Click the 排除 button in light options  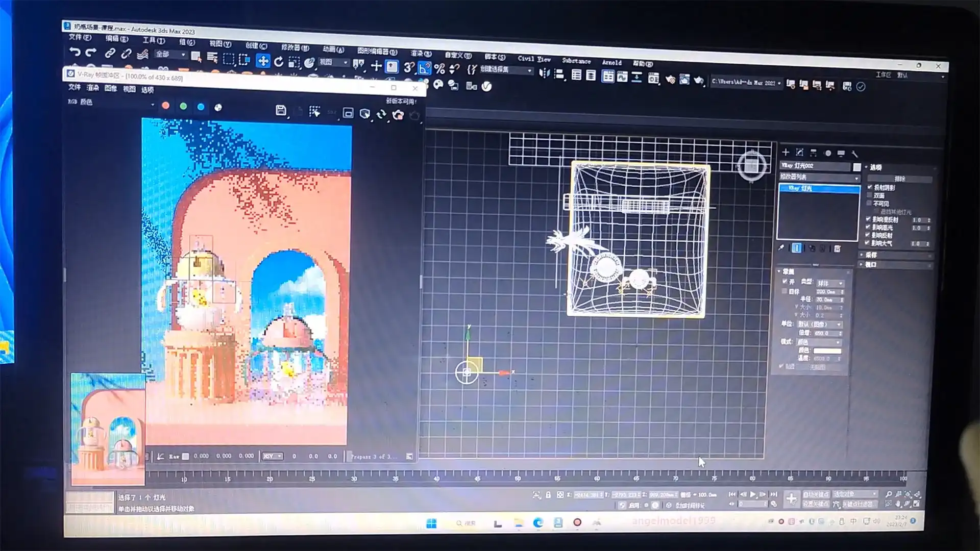(899, 179)
